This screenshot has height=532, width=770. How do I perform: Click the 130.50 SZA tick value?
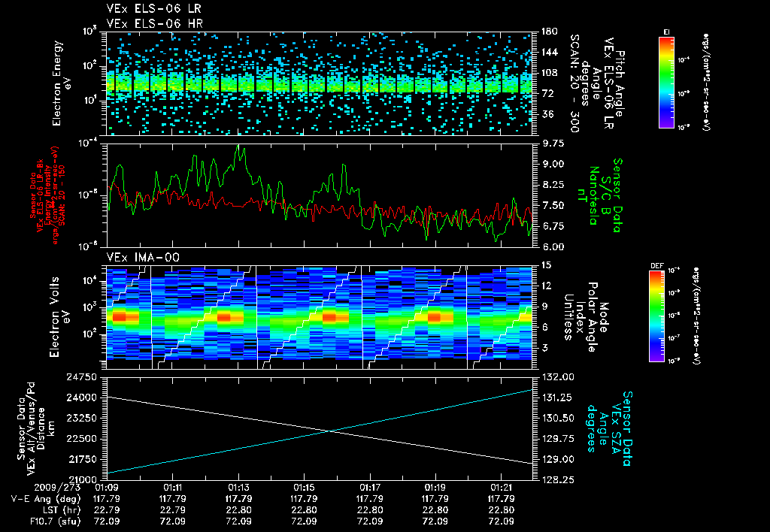[557, 418]
